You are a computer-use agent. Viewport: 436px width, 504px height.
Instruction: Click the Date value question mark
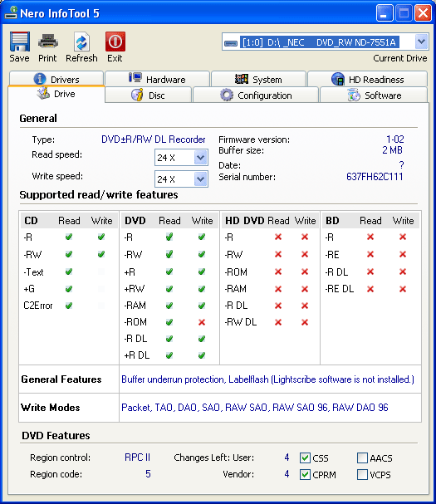pos(401,165)
